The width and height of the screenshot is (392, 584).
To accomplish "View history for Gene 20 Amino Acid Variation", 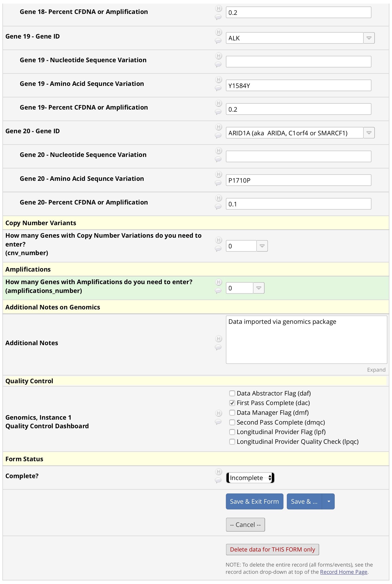I will pyautogui.click(x=218, y=174).
